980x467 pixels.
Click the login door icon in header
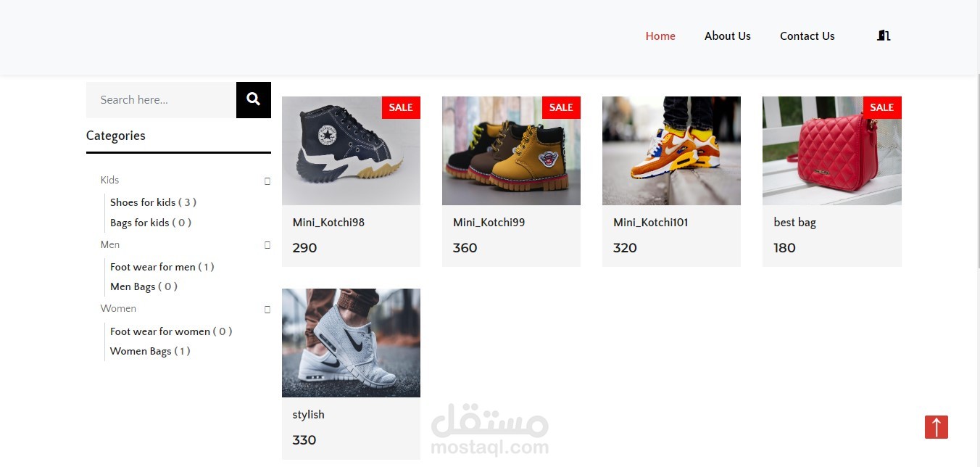(883, 36)
